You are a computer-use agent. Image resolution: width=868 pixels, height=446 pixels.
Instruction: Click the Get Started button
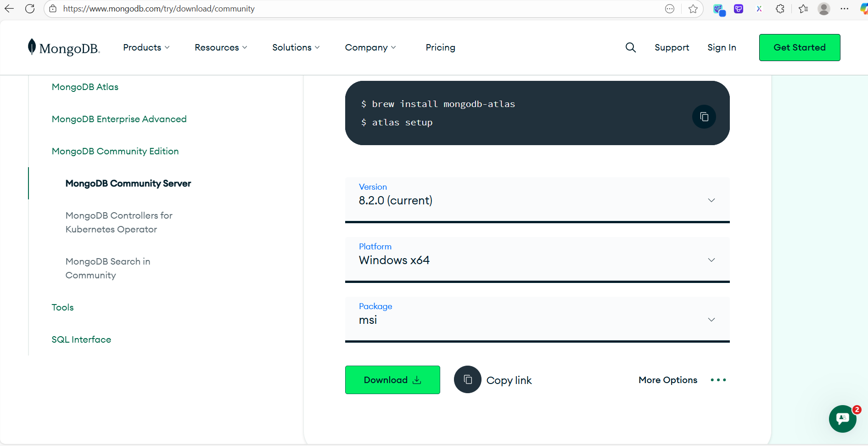pos(800,47)
